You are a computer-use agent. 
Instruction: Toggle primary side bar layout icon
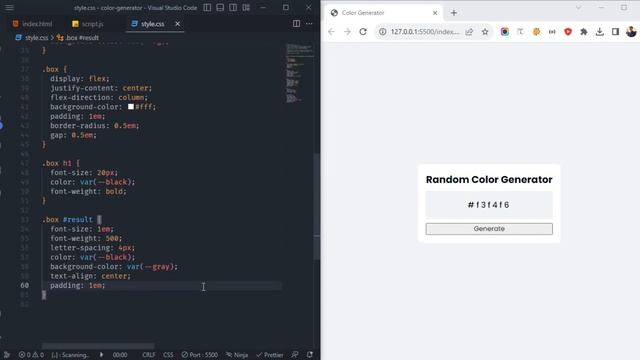207,8
